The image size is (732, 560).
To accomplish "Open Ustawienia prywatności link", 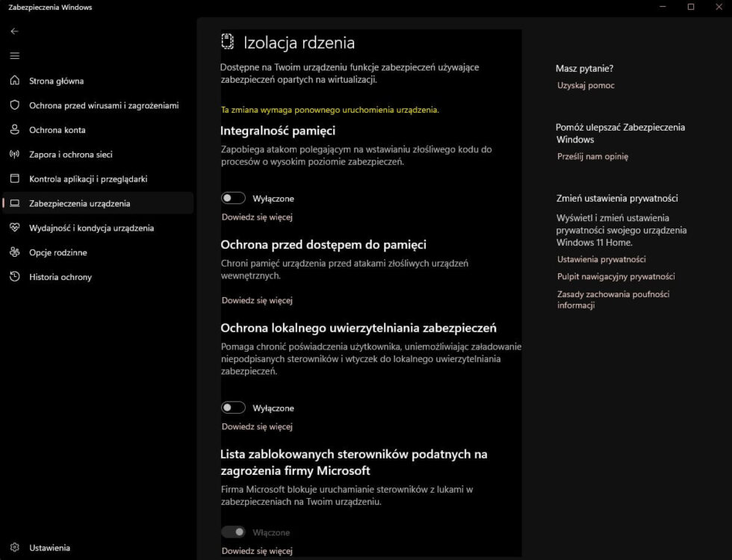I will 601,260.
